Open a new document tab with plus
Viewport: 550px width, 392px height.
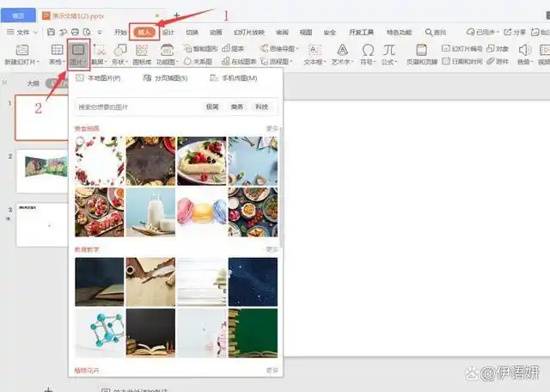pos(176,15)
